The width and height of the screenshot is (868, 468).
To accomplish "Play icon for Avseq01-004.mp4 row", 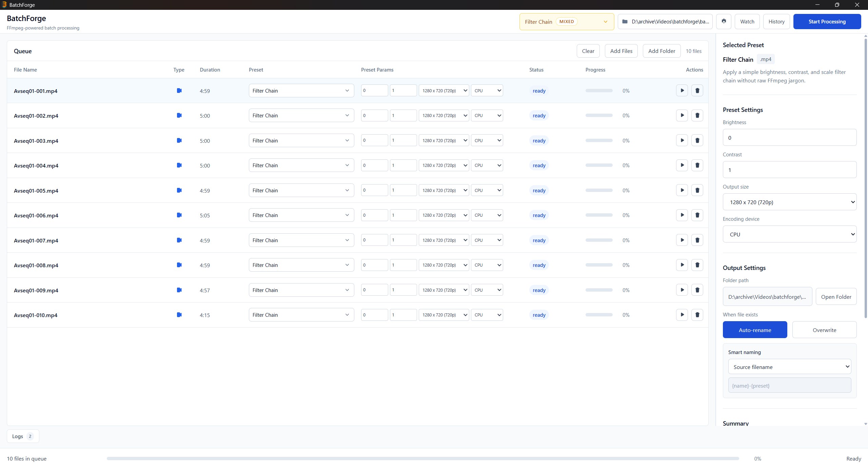I will point(682,165).
